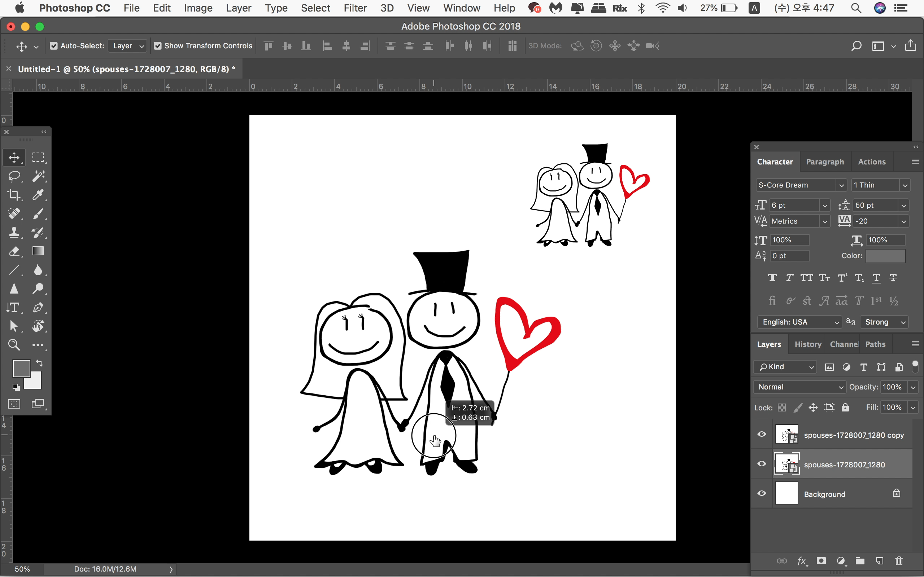Hide the spouses-1728007_1280 copy layer
Viewport: 924px width, 577px height.
[762, 434]
